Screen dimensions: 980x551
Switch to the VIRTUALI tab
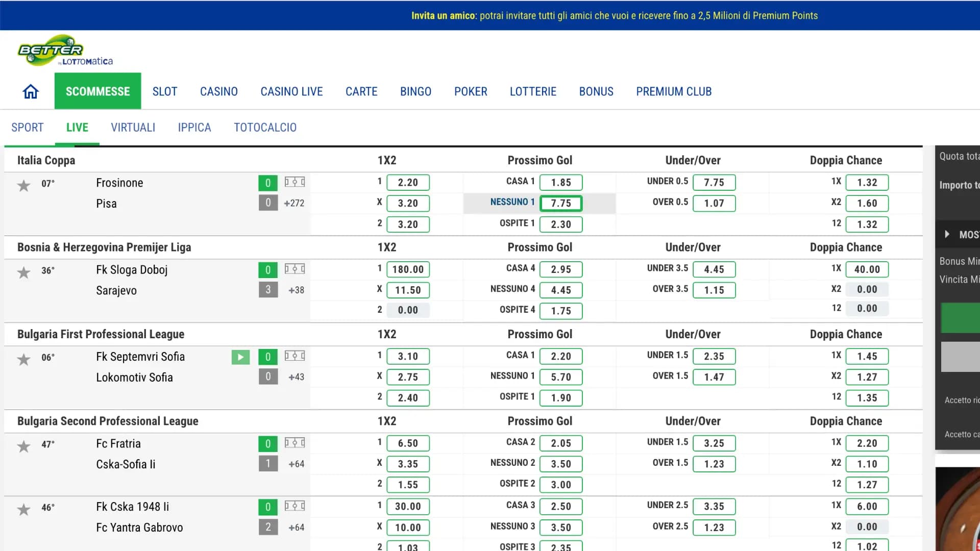coord(133,128)
